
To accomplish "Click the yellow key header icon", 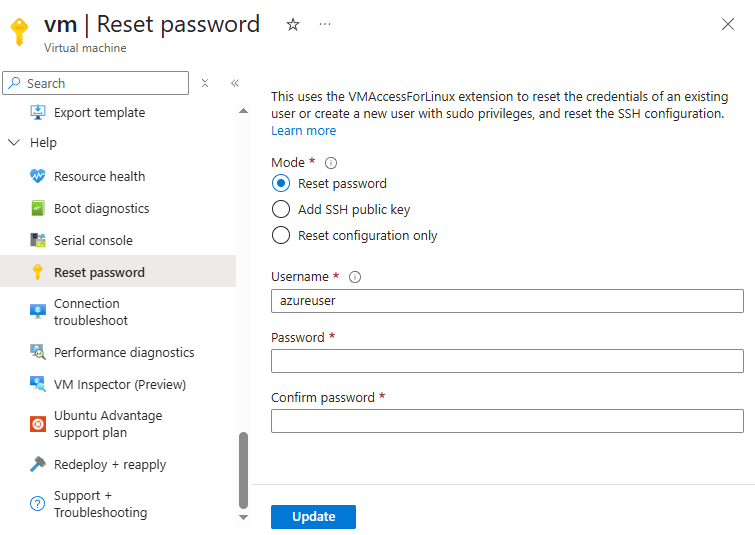I will click(x=19, y=32).
